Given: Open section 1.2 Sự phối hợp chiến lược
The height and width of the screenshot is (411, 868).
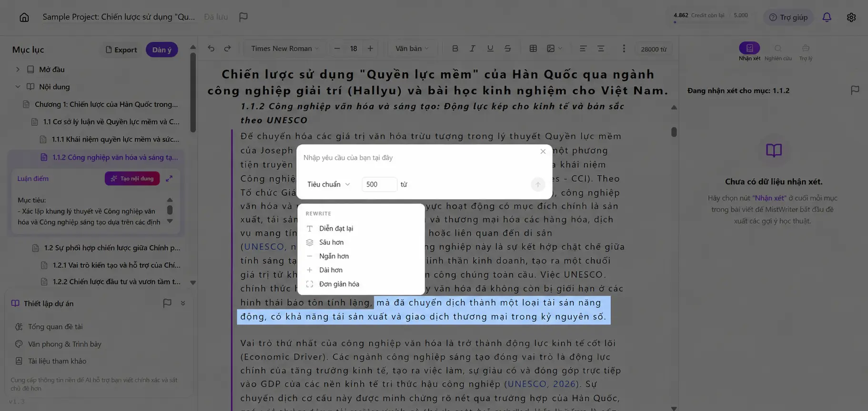Looking at the screenshot, I should click(106, 248).
